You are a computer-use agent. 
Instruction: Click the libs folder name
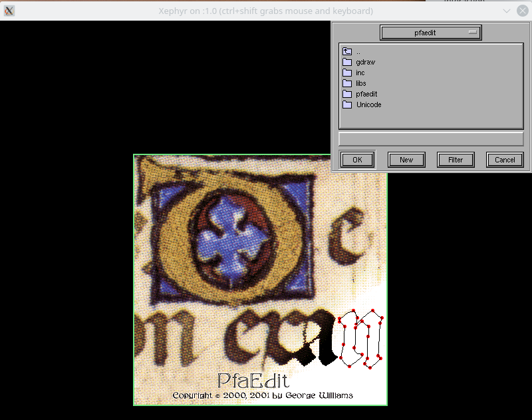point(361,83)
